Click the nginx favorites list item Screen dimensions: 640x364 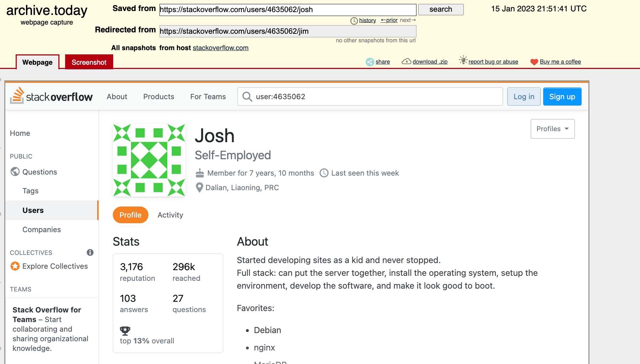coord(264,348)
